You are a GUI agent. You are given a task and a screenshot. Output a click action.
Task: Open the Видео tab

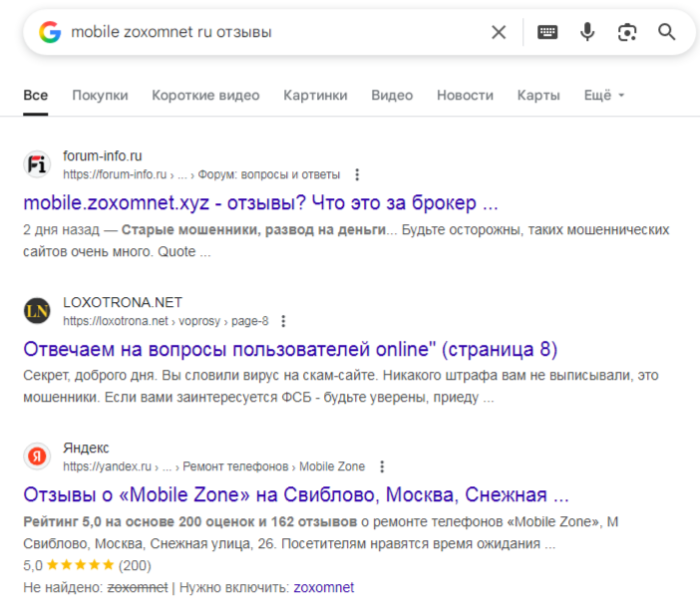392,95
